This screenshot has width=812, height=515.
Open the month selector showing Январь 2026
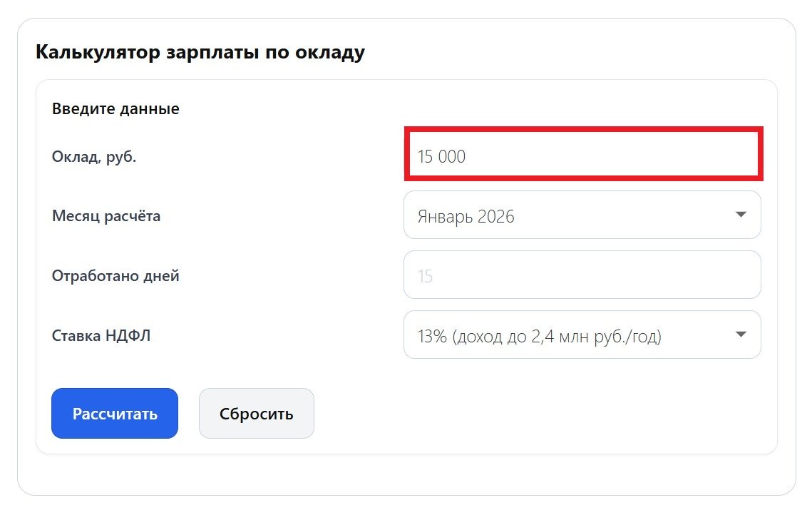[x=582, y=215]
